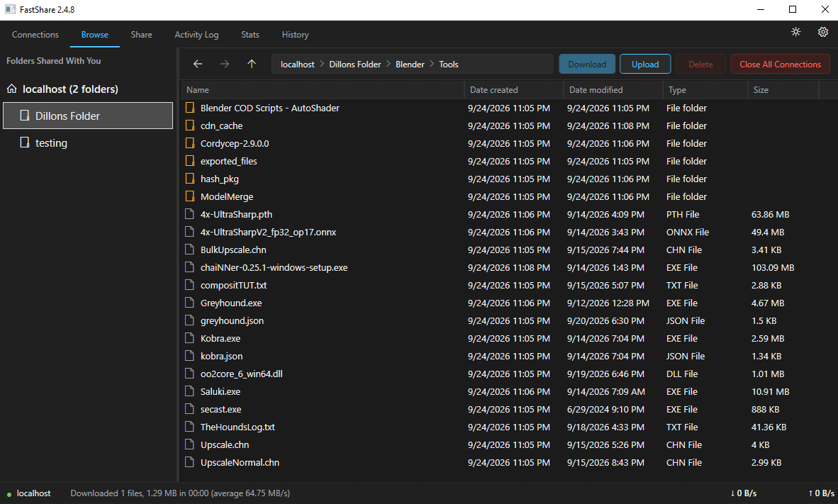This screenshot has width=838, height=504.
Task: Click file icon of oo2core_6_win64.dll
Action: tap(189, 374)
